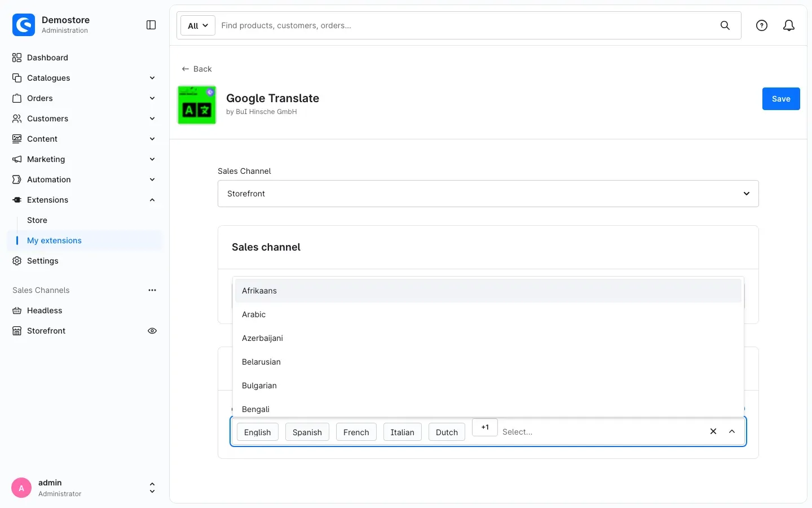Select Afrikaans from language list
This screenshot has width=812, height=508.
pyautogui.click(x=488, y=291)
